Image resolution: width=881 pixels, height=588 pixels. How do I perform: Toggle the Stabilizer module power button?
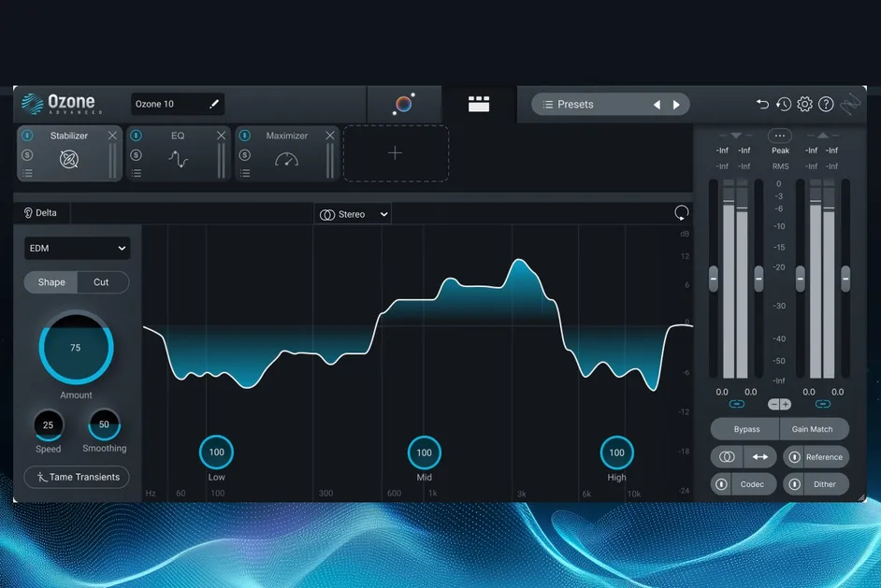(27, 136)
